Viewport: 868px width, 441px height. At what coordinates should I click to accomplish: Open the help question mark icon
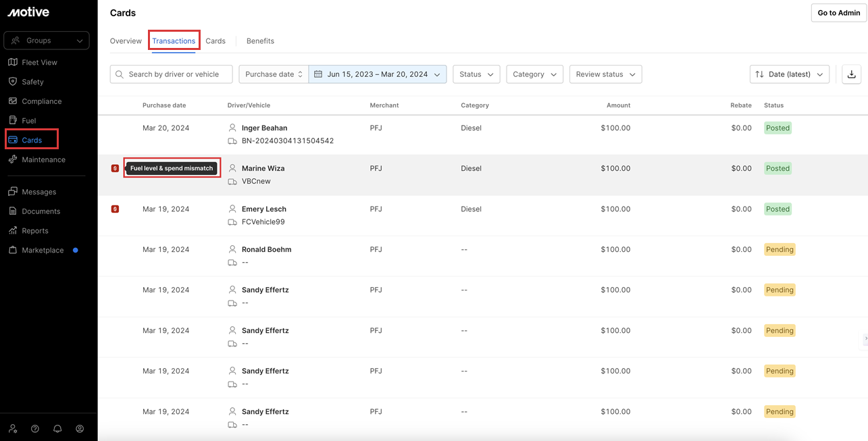pyautogui.click(x=35, y=429)
